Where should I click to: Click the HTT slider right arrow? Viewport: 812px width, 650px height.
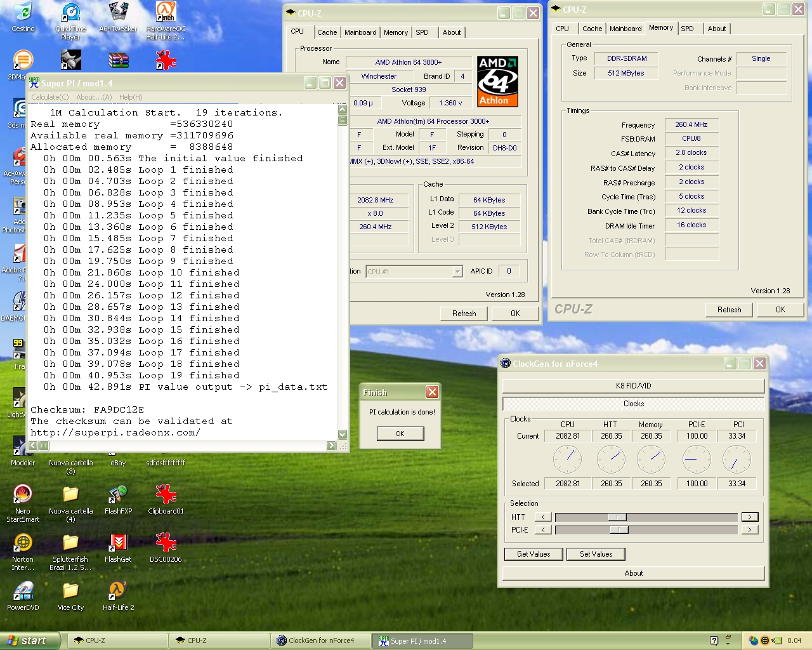pyautogui.click(x=750, y=517)
